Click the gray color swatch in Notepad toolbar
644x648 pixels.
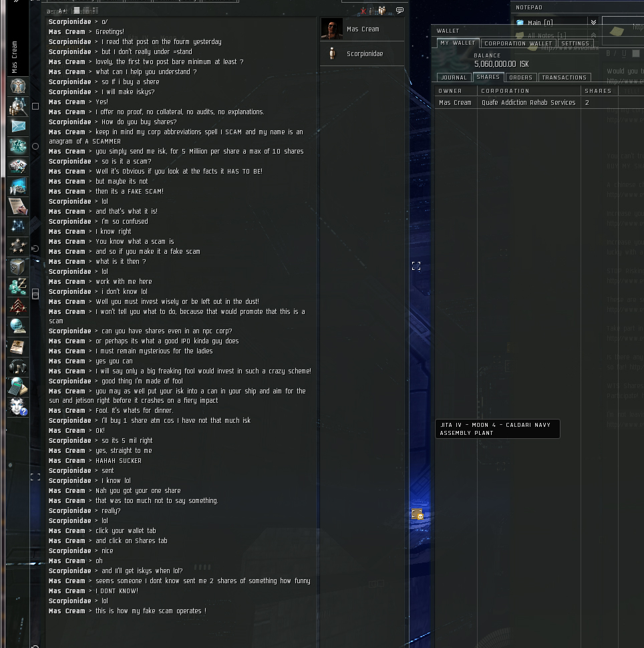pyautogui.click(x=636, y=53)
